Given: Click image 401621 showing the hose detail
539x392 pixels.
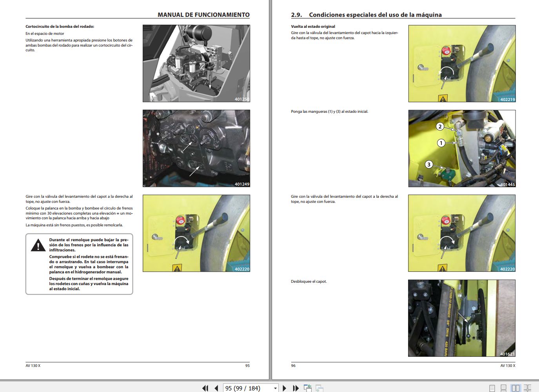Looking at the screenshot, I should (x=461, y=318).
